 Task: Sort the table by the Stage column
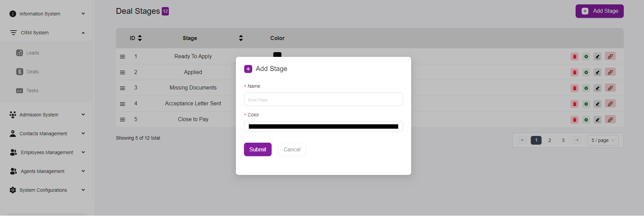pyautogui.click(x=241, y=38)
